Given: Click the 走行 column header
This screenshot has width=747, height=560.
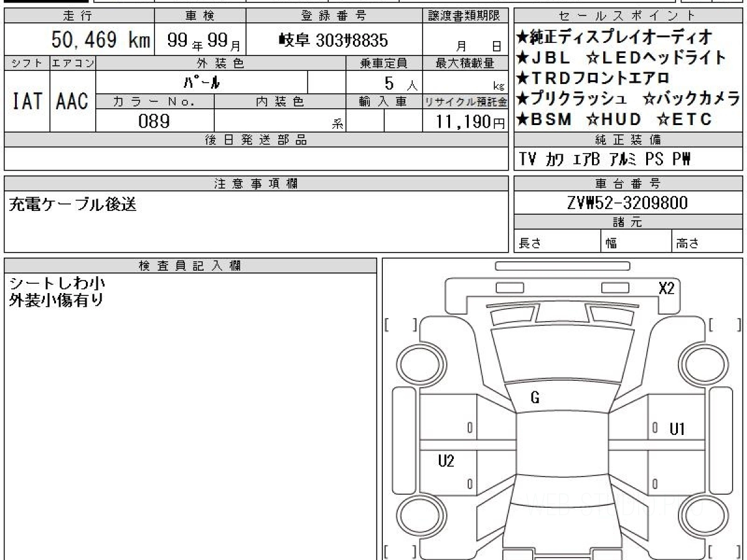Looking at the screenshot, I should pos(79,16).
